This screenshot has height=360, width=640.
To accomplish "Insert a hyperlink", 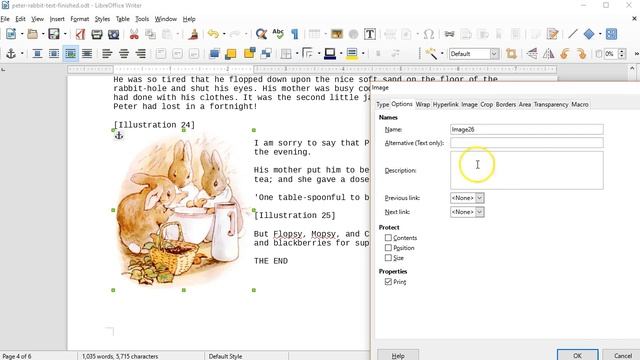I will [x=449, y=34].
